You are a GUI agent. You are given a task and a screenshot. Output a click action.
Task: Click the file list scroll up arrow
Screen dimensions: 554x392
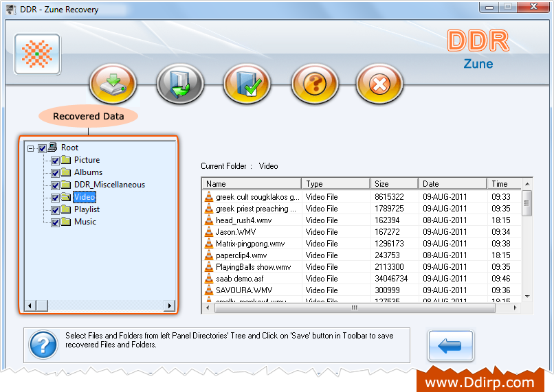point(527,184)
